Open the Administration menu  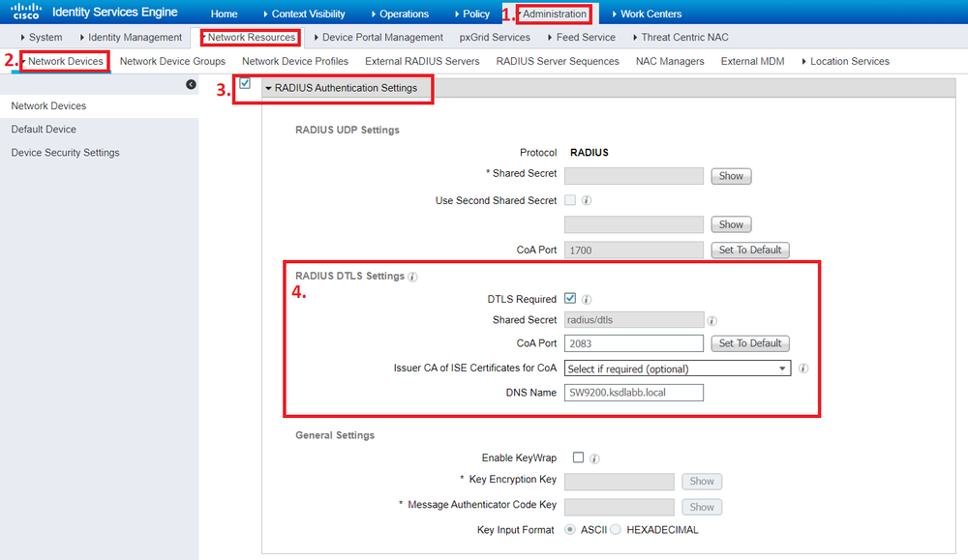pyautogui.click(x=553, y=14)
